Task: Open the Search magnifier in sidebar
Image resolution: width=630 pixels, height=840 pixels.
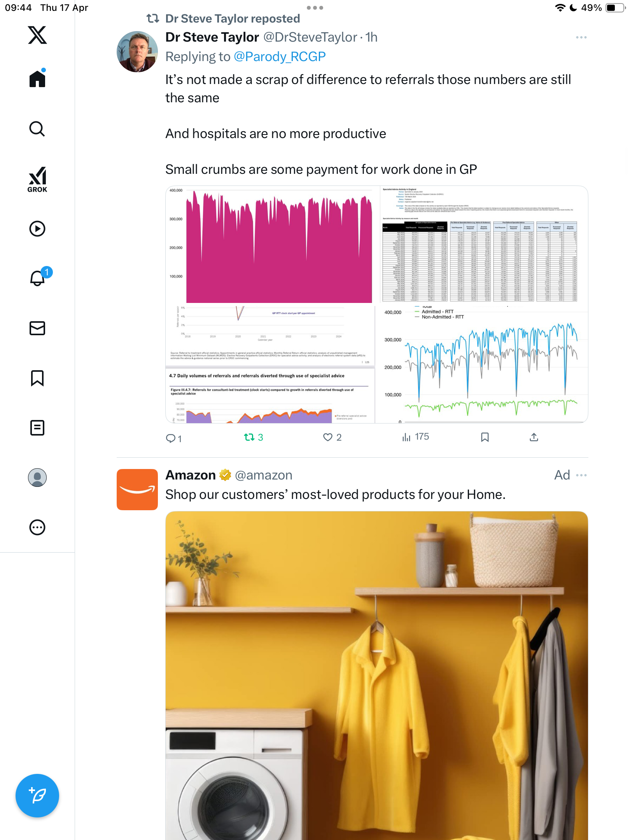Action: (37, 129)
